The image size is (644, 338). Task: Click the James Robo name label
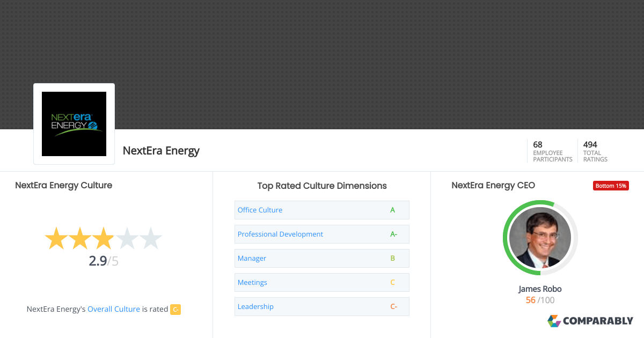click(540, 289)
